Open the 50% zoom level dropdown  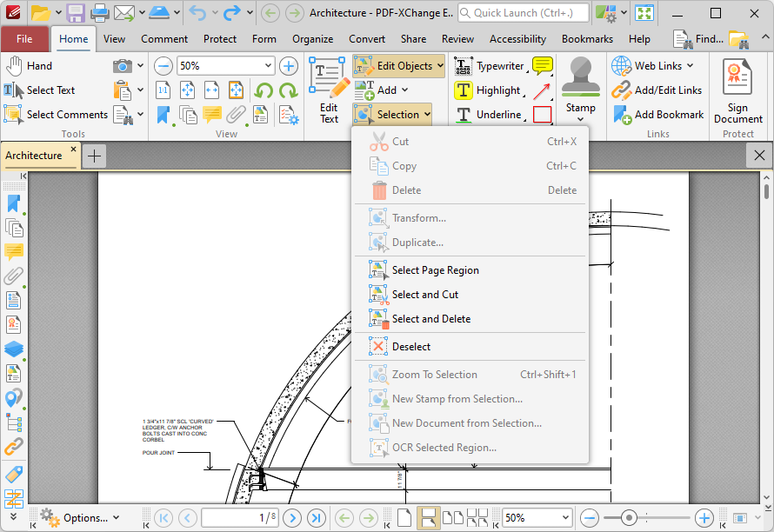click(x=225, y=65)
